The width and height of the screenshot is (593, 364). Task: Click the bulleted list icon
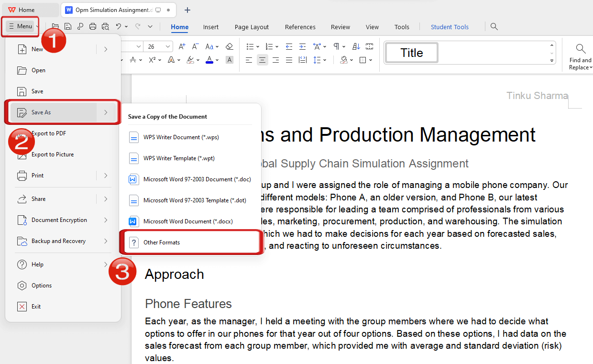(250, 46)
